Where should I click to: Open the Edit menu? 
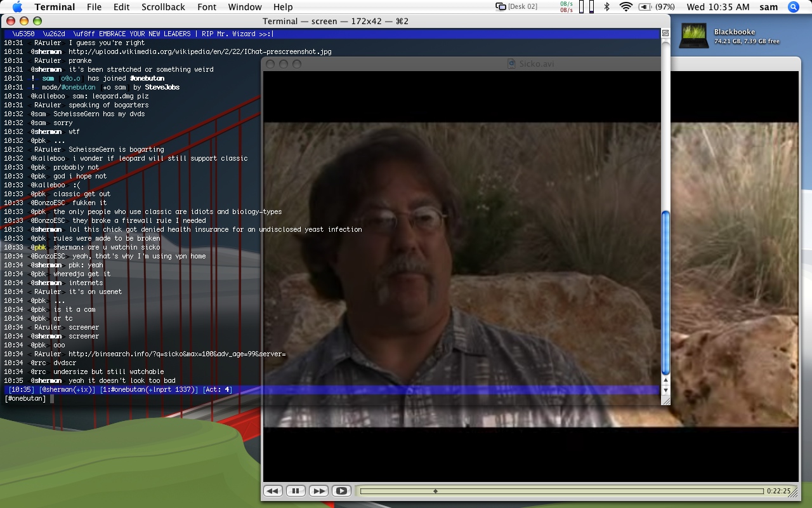121,7
